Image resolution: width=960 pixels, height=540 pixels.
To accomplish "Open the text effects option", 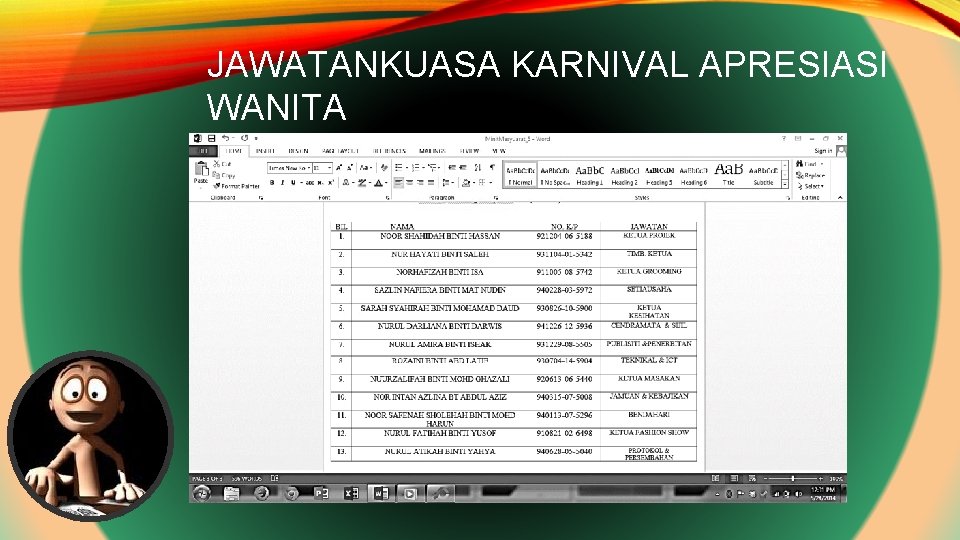I will click(346, 182).
